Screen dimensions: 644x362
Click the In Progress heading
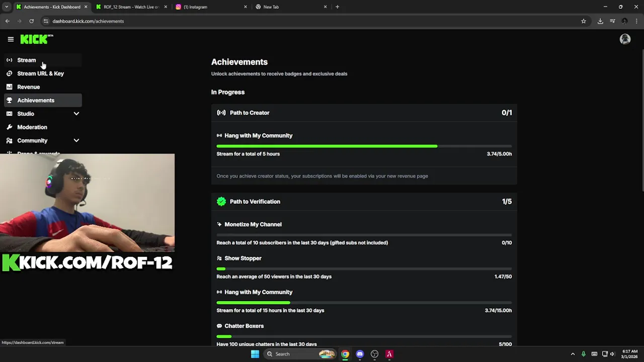pyautogui.click(x=228, y=92)
